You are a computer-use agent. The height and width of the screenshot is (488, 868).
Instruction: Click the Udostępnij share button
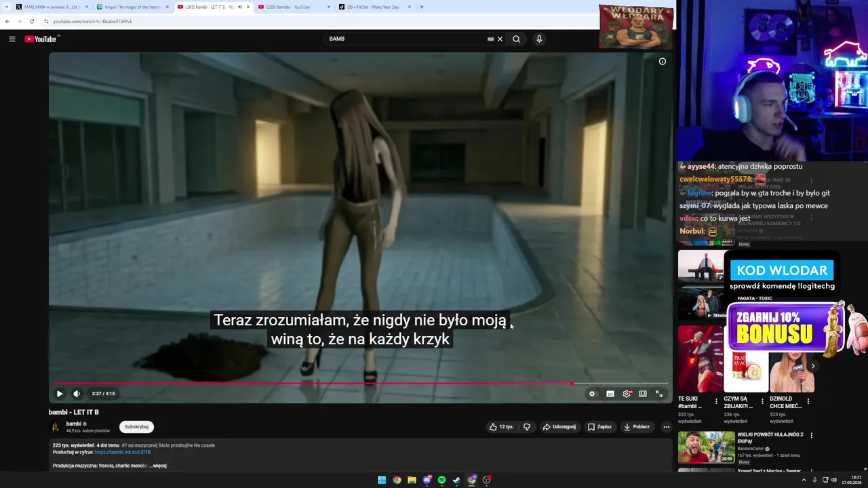(x=559, y=427)
